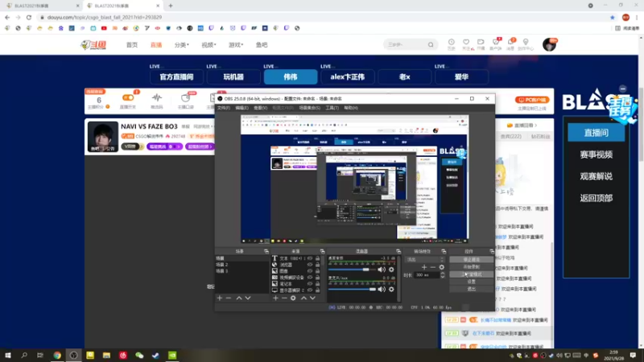Bookmark this page with Chrome star icon
Screen dimensions: 644x362
pyautogui.click(x=613, y=17)
